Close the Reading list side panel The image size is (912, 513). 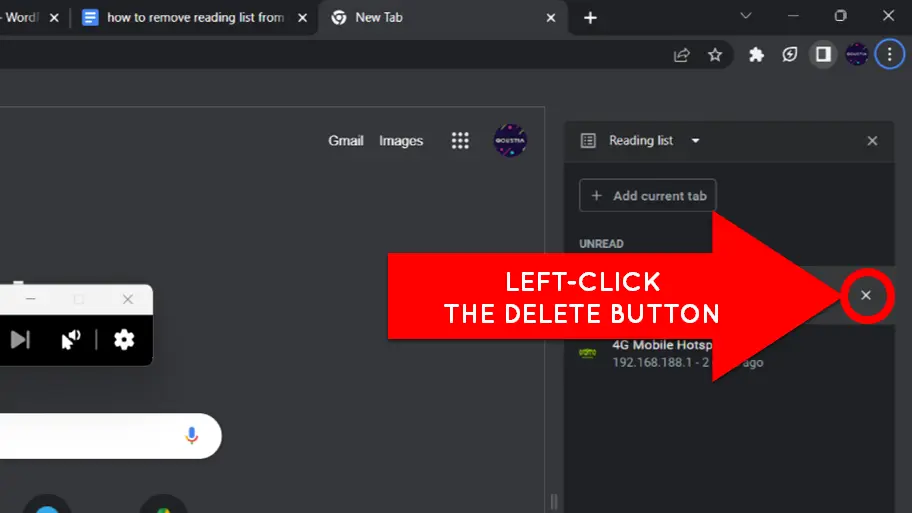pyautogui.click(x=872, y=141)
